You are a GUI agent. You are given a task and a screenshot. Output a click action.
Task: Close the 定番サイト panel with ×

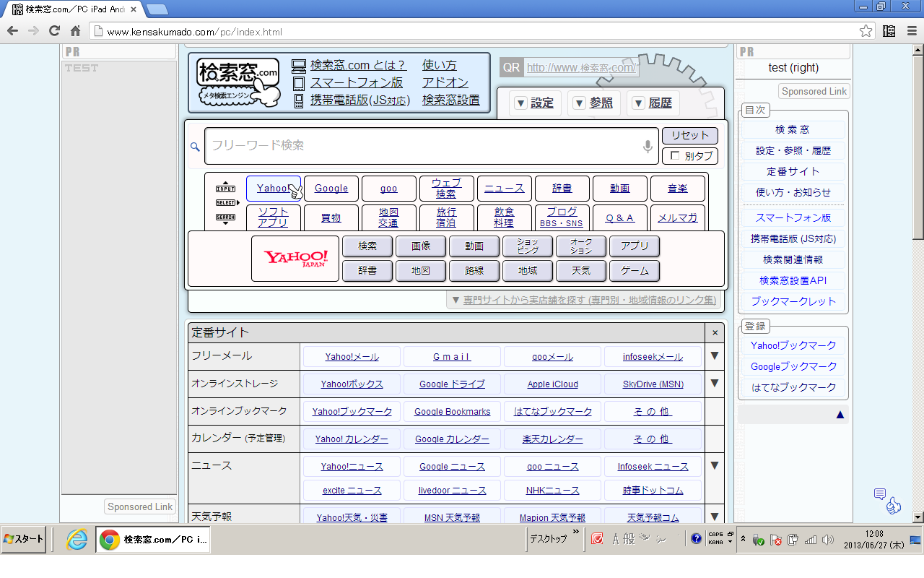pos(715,332)
